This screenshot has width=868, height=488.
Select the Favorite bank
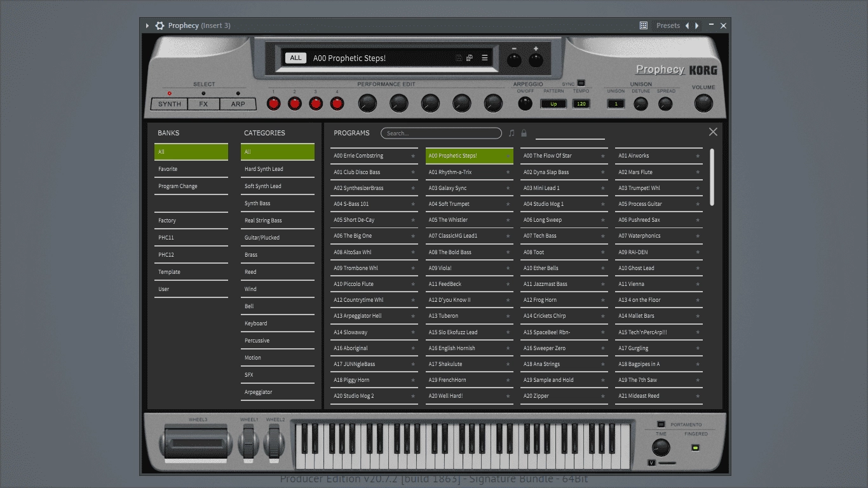coord(191,169)
